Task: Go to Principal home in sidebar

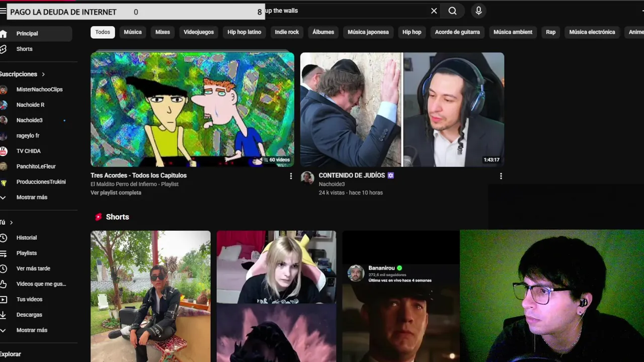Action: coord(36,34)
